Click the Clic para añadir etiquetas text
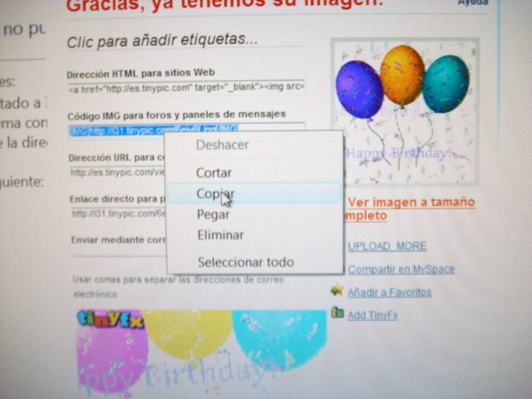 (162, 41)
